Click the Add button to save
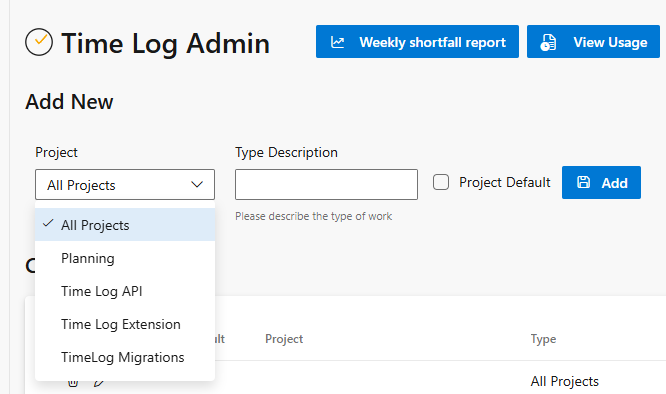This screenshot has height=394, width=666. tap(601, 183)
